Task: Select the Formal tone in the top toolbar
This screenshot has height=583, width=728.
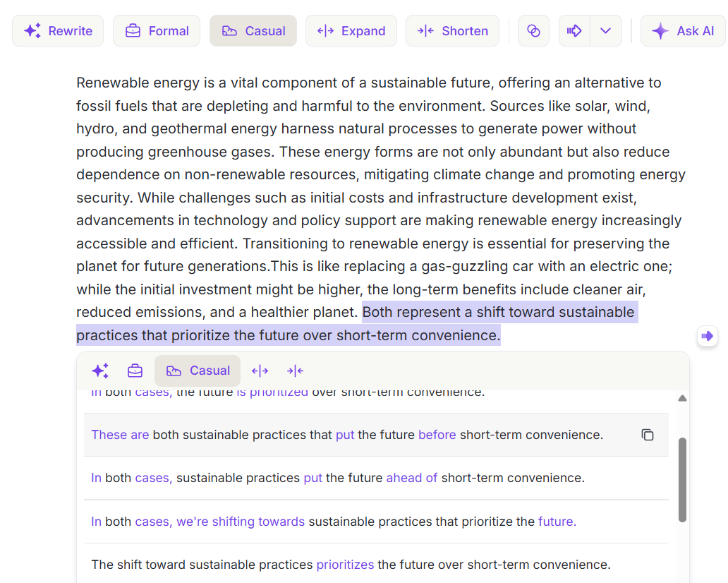Action: click(157, 31)
